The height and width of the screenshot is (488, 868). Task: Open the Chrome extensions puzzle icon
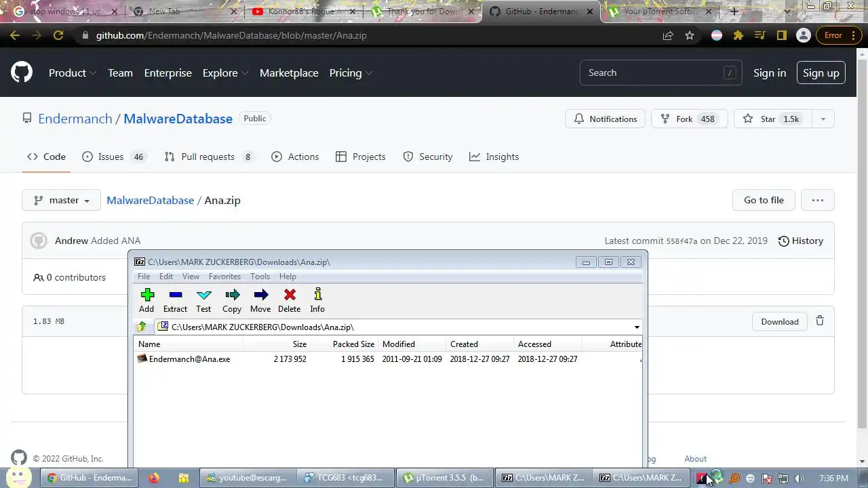coord(738,35)
